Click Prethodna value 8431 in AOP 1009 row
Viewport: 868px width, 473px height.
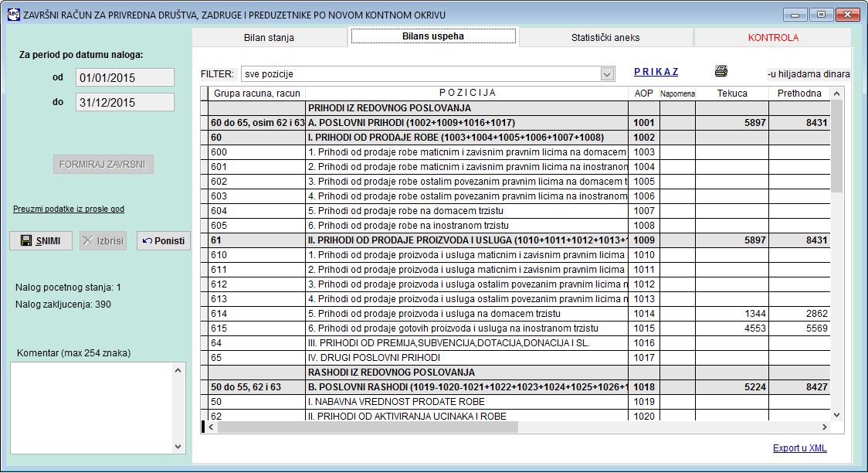coord(799,240)
